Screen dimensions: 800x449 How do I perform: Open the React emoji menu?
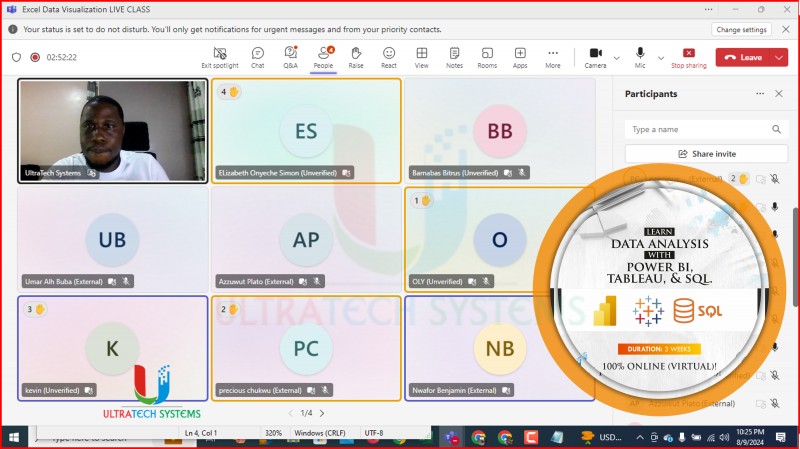coord(389,57)
